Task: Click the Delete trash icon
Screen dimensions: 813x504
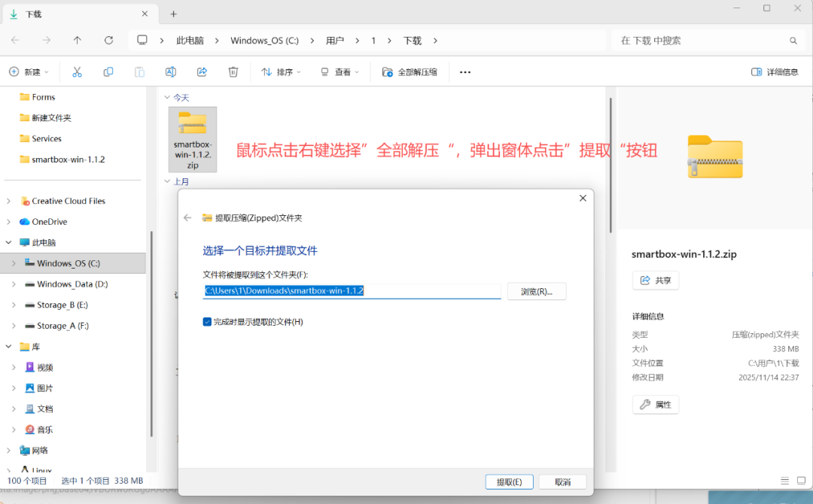Action: tap(233, 72)
